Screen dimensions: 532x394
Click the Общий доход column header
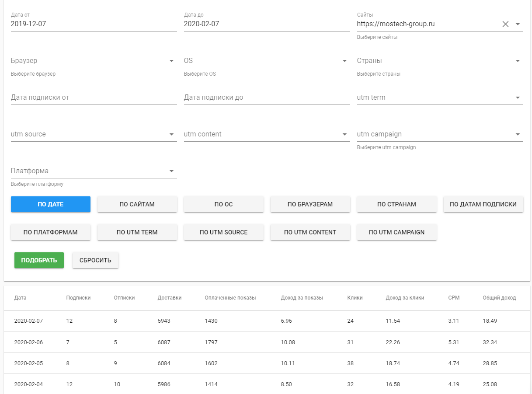[x=499, y=298]
